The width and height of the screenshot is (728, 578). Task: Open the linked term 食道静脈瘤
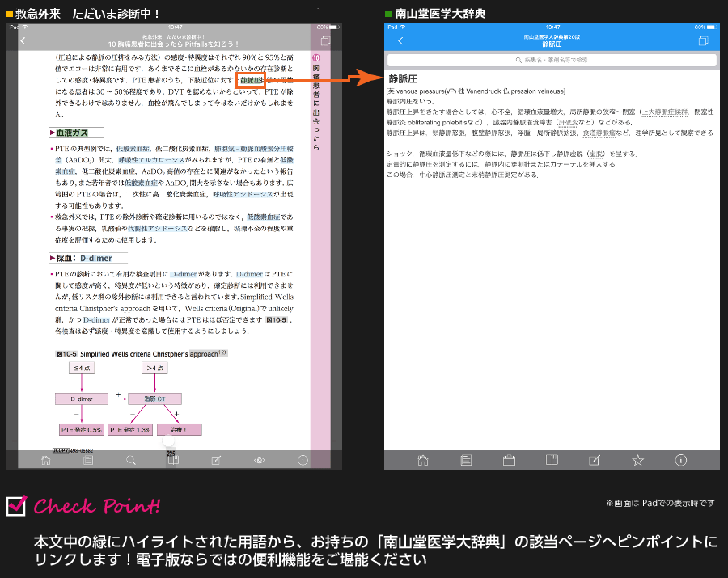click(x=599, y=133)
